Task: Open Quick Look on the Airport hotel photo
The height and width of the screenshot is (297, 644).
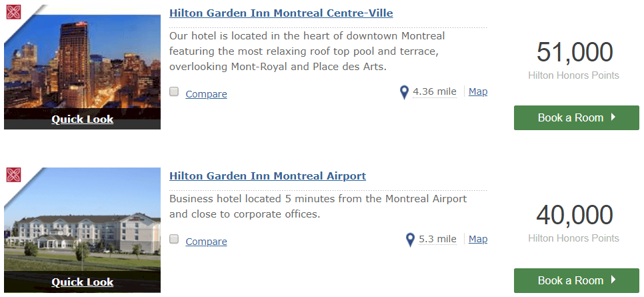Action: [83, 282]
